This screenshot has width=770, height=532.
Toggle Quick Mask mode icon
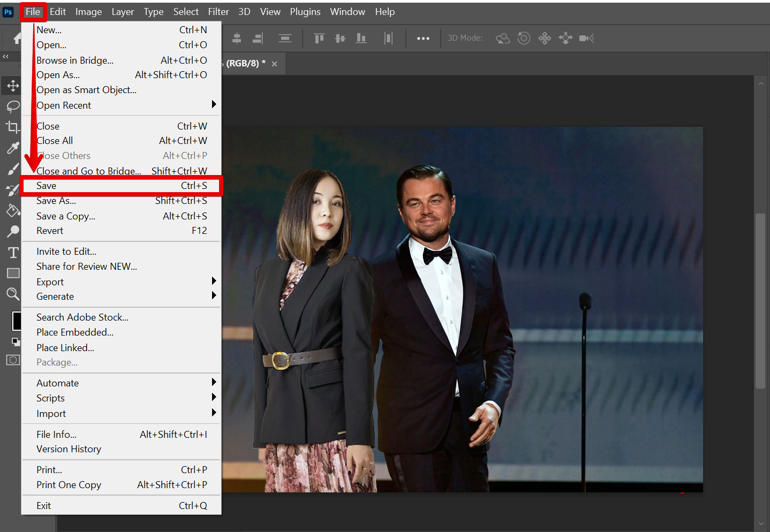click(13, 360)
